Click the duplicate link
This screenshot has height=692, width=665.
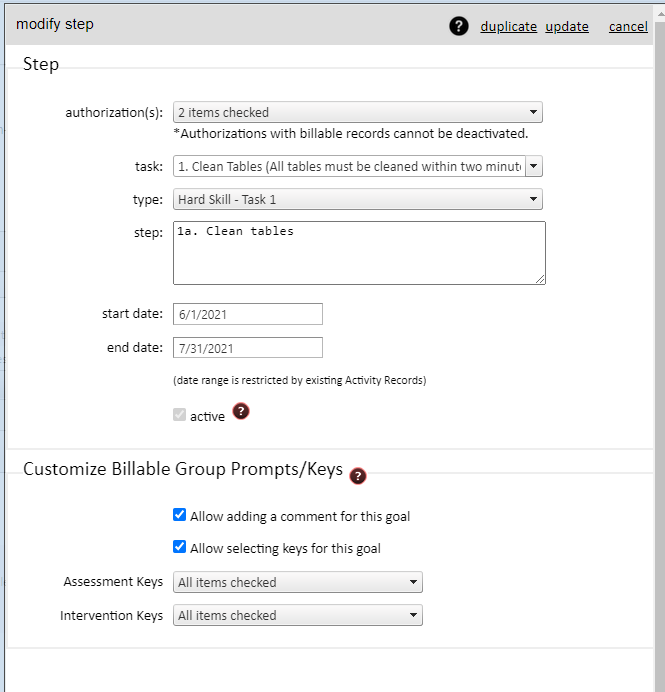point(508,27)
